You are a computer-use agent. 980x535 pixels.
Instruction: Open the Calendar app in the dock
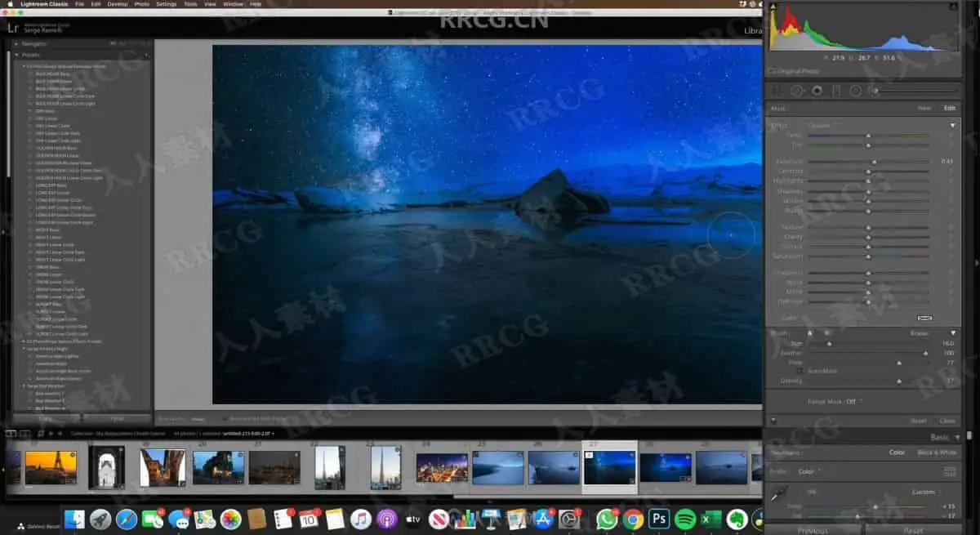click(x=309, y=519)
